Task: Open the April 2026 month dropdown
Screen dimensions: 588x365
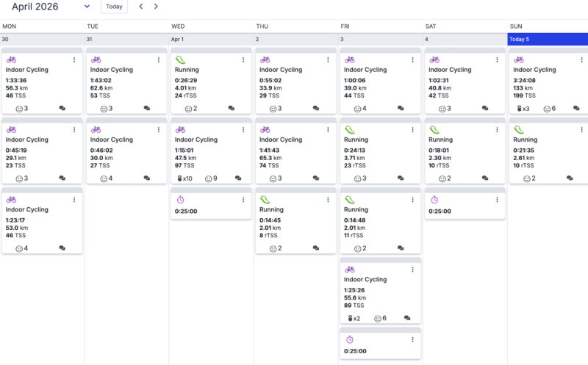Action: 87,7
